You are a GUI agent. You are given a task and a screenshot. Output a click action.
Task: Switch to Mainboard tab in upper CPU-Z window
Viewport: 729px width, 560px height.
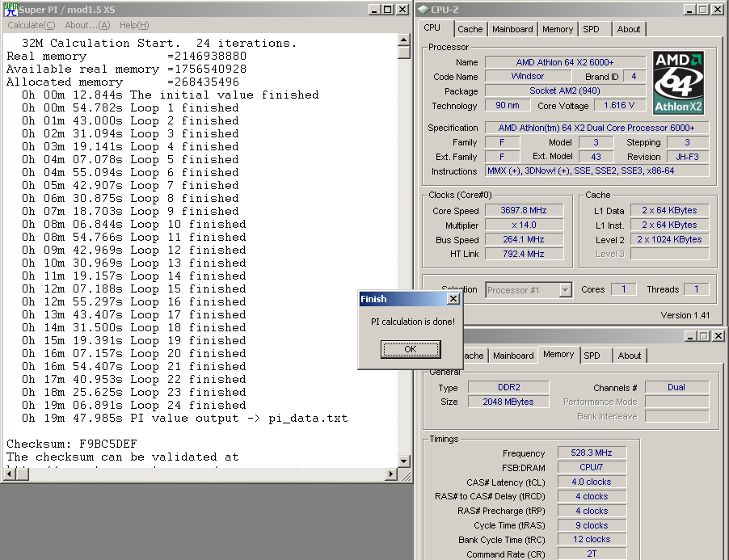coord(512,29)
